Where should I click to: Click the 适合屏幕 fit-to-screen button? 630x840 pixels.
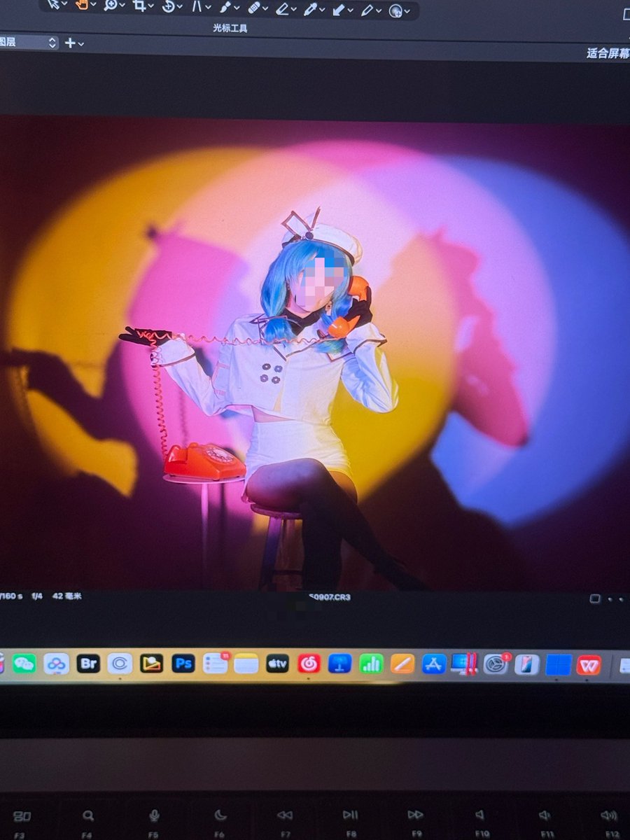click(x=608, y=53)
